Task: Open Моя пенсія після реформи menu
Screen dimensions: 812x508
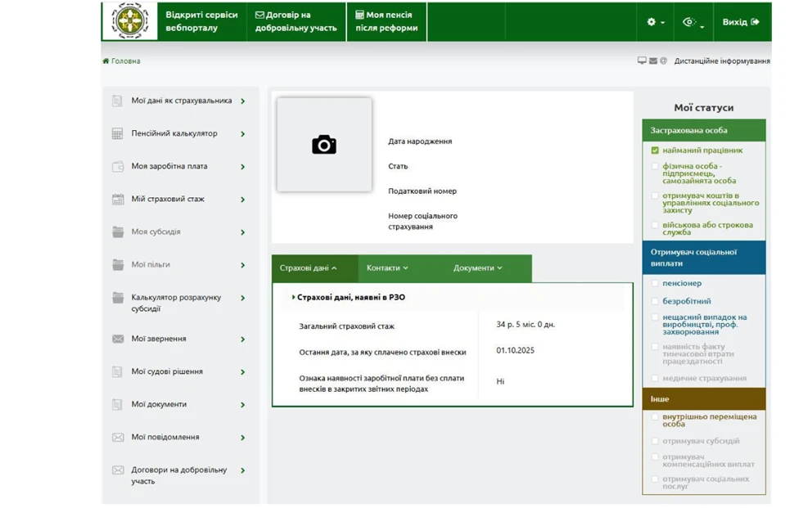Action: coord(386,21)
